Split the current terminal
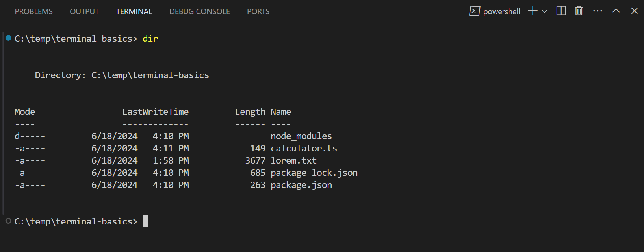Screen dimensions: 644x252 pos(561,11)
